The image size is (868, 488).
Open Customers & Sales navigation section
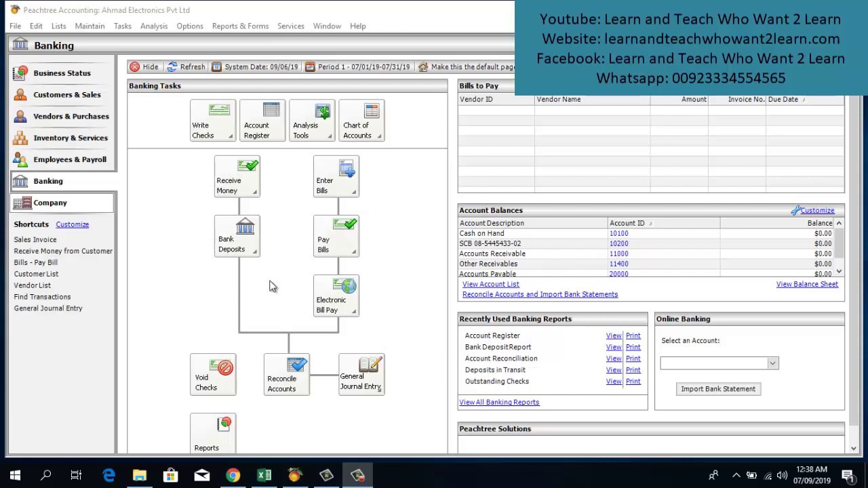pos(62,94)
